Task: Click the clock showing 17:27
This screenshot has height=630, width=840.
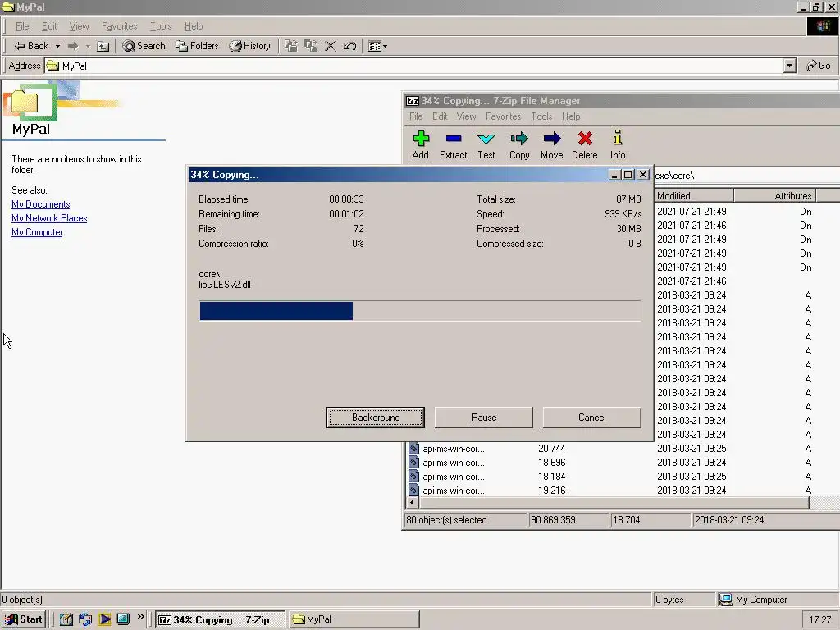Action: 819,620
